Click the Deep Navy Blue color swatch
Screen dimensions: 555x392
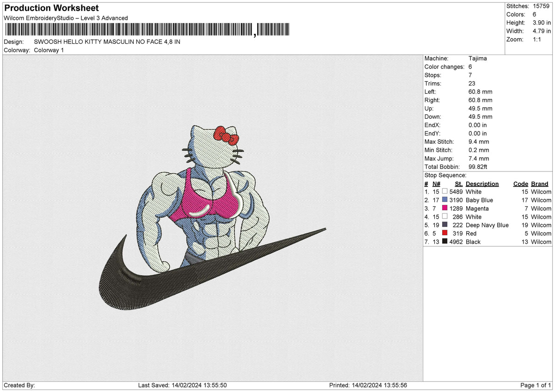coord(444,225)
